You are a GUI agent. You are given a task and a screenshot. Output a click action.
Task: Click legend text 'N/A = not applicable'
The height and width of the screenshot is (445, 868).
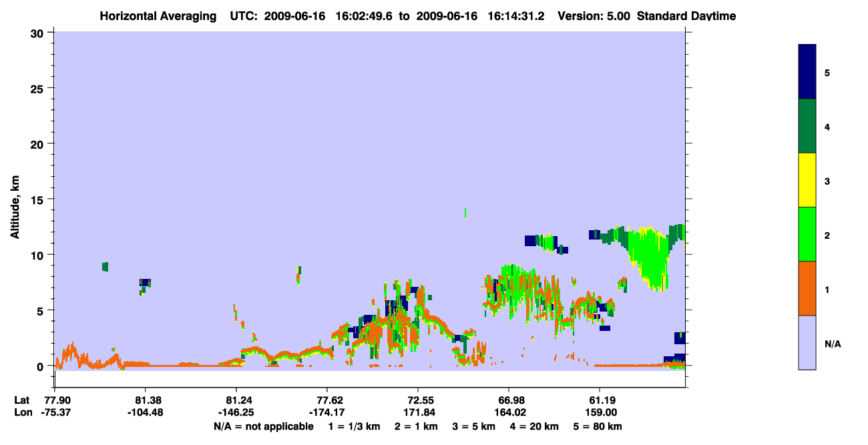tap(263, 426)
